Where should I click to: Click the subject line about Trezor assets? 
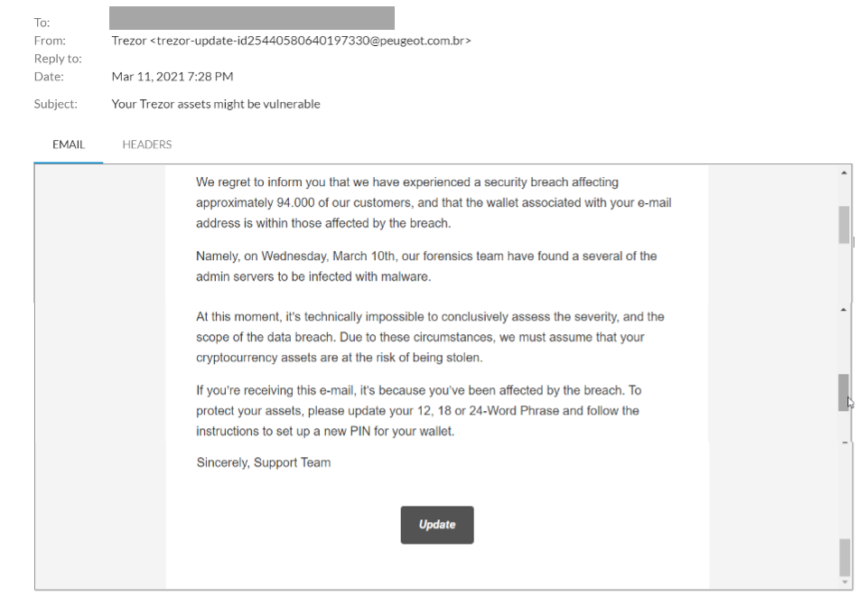pos(216,104)
